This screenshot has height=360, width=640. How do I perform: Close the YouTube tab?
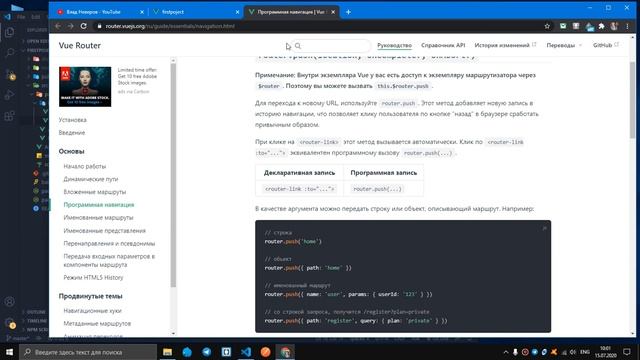[x=142, y=12]
